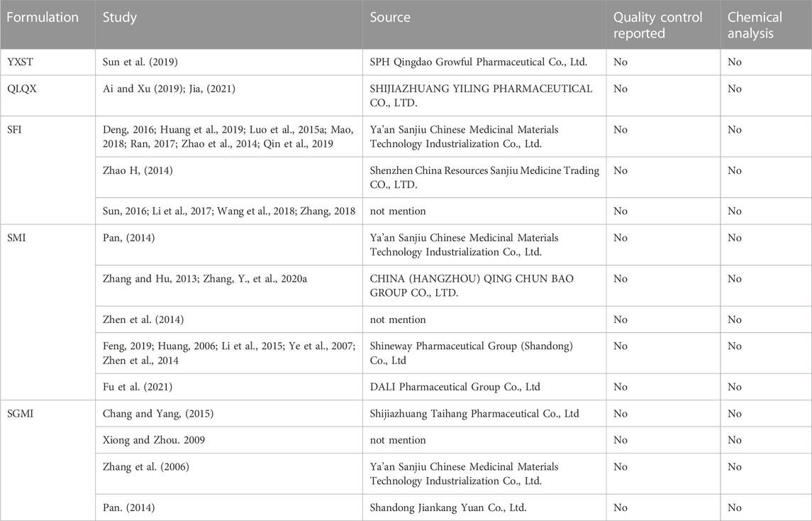Click the study cell starting "Deng, 2016; Huang et al., 2019"

228,137
